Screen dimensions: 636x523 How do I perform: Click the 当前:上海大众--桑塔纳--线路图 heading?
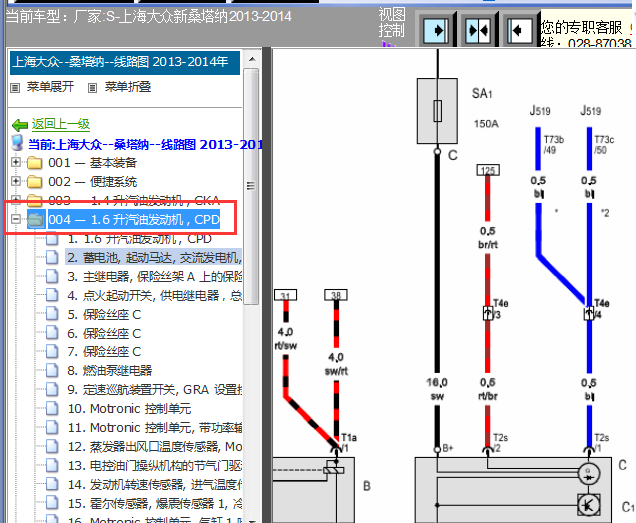tap(145, 144)
